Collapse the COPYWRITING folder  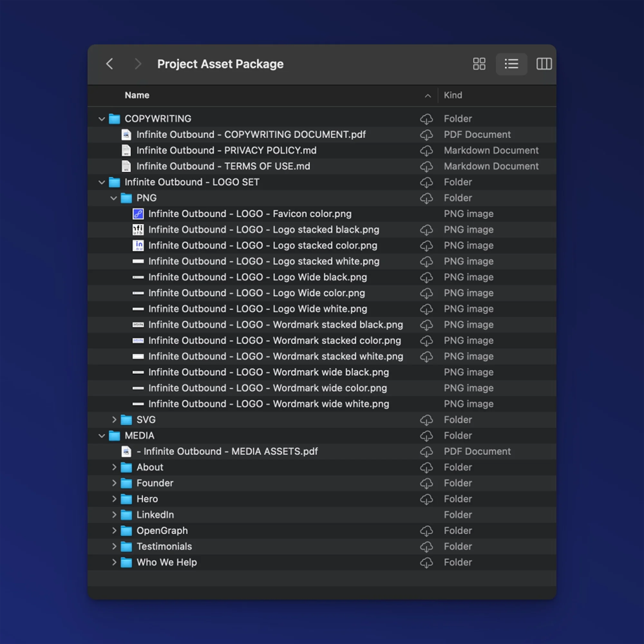102,119
